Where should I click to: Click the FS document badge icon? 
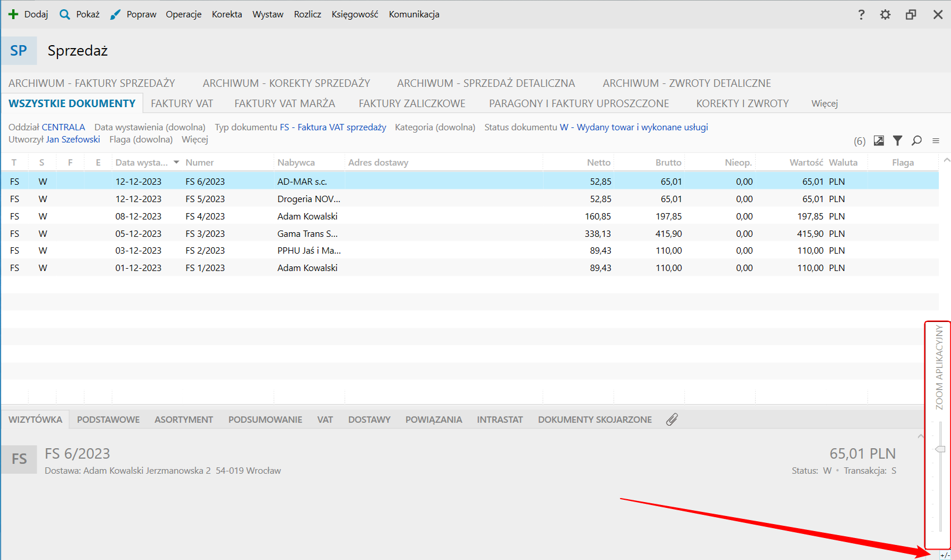coord(19,459)
